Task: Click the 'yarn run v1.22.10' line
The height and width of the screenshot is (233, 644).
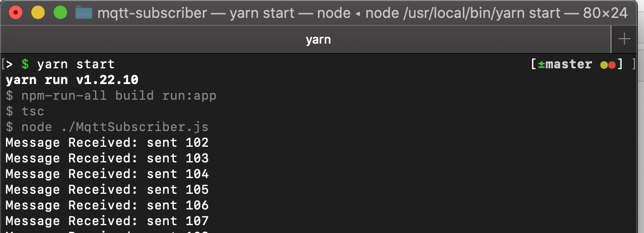Action: tap(72, 80)
